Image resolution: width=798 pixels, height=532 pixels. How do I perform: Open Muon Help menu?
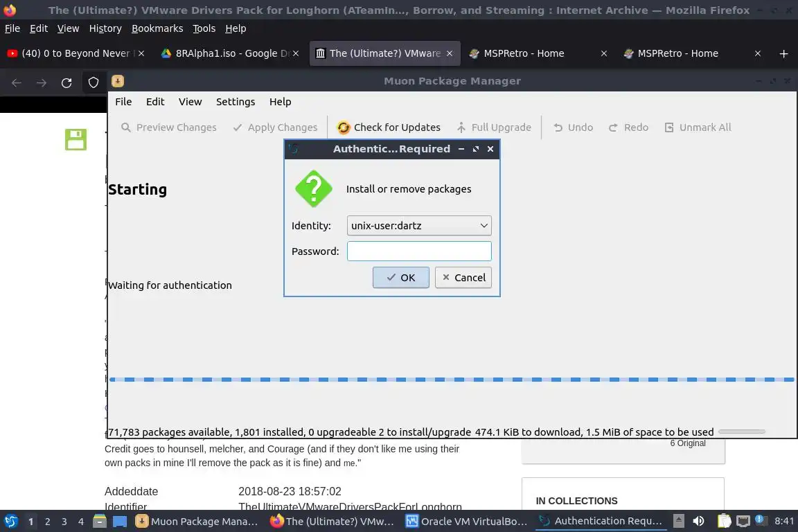point(281,102)
